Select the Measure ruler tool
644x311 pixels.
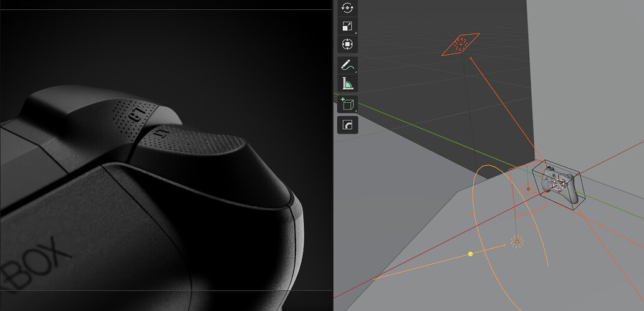pos(347,83)
